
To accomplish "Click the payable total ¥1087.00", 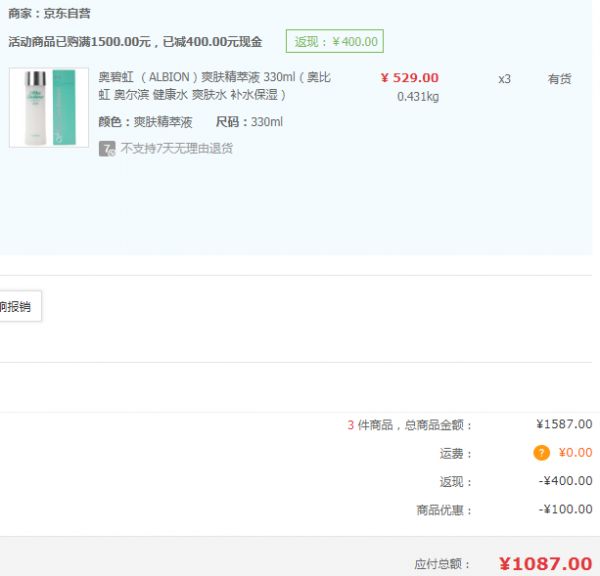I will coord(545,564).
